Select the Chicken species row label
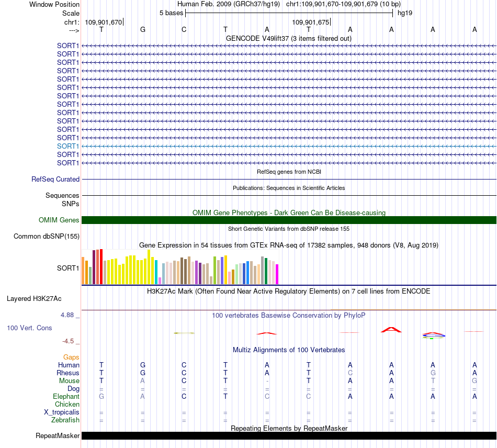 67,404
